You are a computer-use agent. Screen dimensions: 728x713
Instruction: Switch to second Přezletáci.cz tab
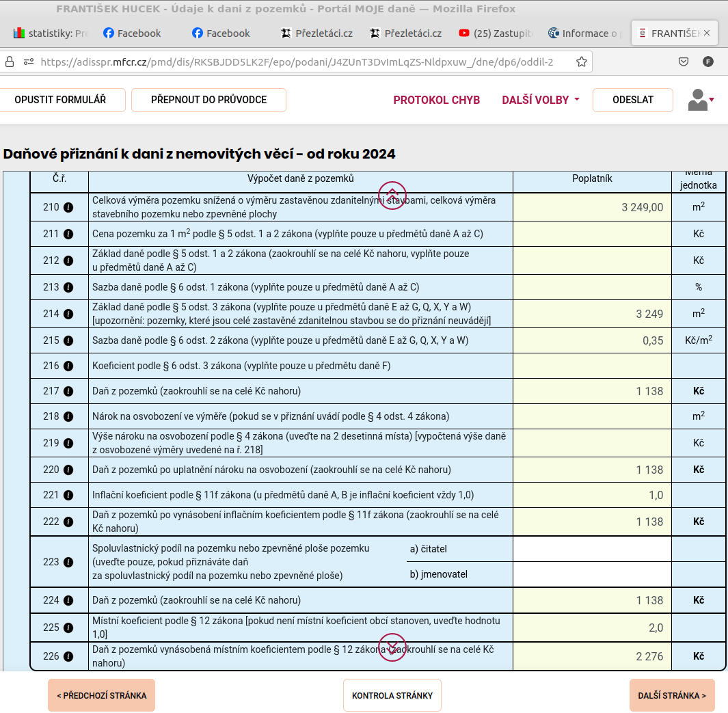pyautogui.click(x=406, y=33)
